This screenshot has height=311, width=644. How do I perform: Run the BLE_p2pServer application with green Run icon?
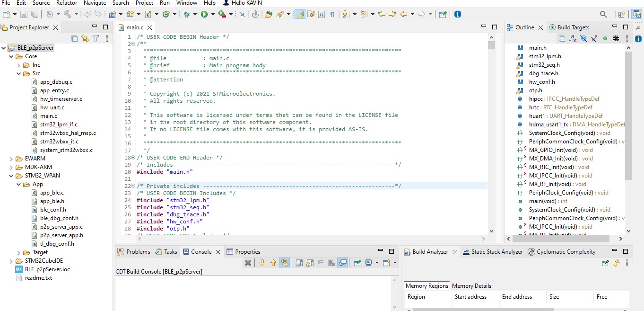coord(204,14)
